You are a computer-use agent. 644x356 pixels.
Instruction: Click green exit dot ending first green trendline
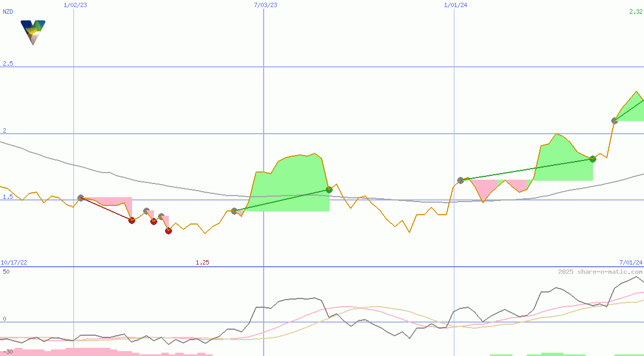coord(329,190)
